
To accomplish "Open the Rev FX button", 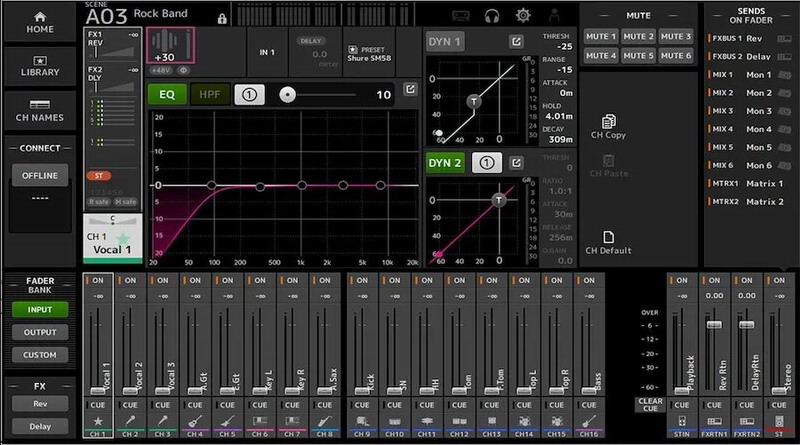I will click(40, 404).
